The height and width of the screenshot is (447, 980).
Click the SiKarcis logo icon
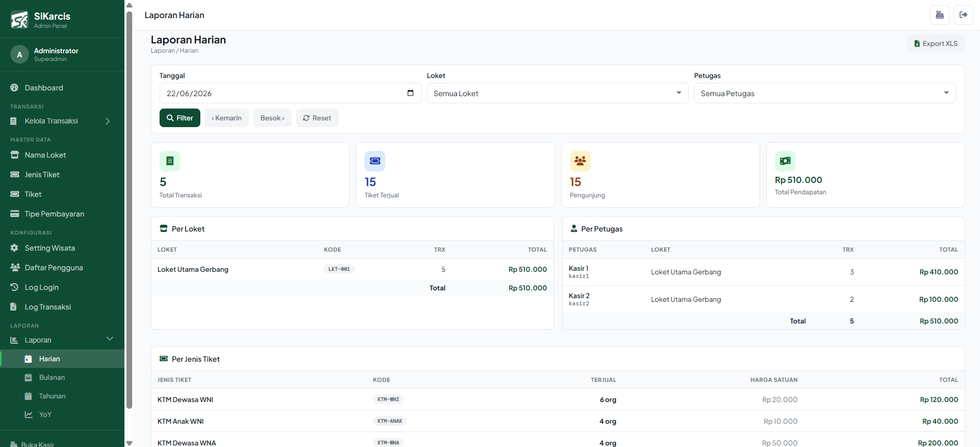(x=20, y=20)
